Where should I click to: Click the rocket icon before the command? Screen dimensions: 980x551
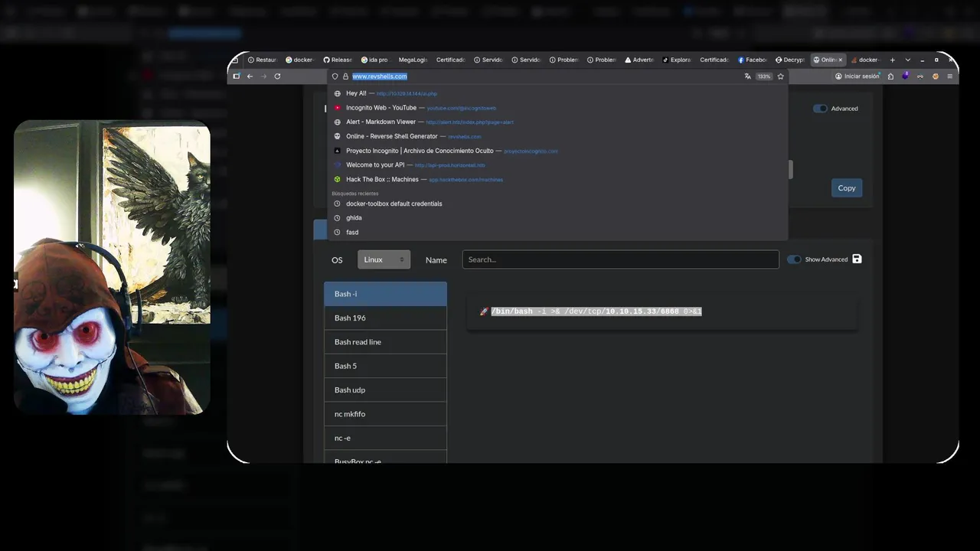point(484,311)
